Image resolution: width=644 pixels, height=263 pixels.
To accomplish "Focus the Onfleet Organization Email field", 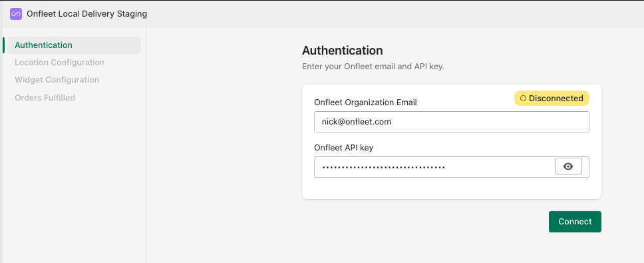I will (x=451, y=122).
